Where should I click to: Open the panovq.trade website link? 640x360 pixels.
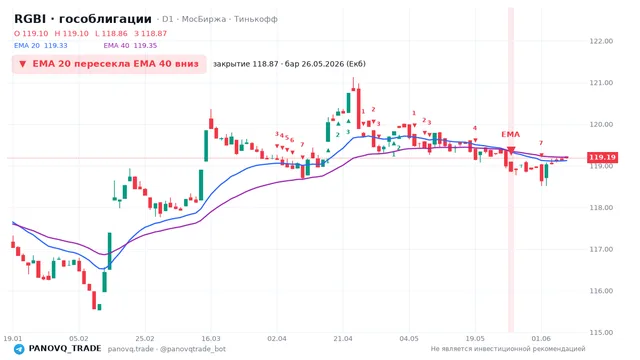click(131, 349)
